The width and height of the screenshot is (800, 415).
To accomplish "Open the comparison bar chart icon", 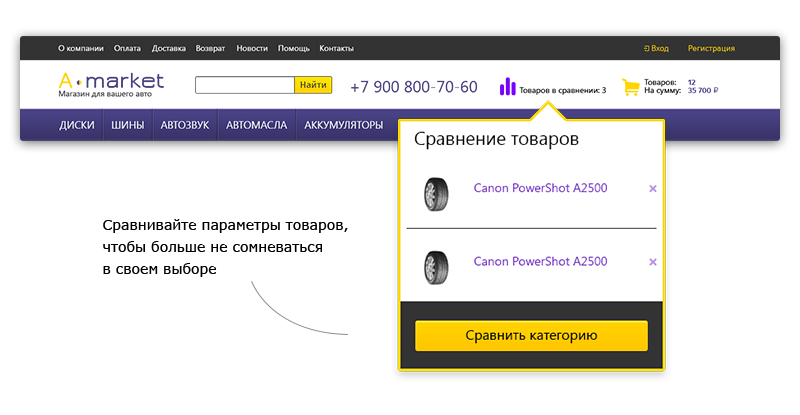I will pos(507,86).
